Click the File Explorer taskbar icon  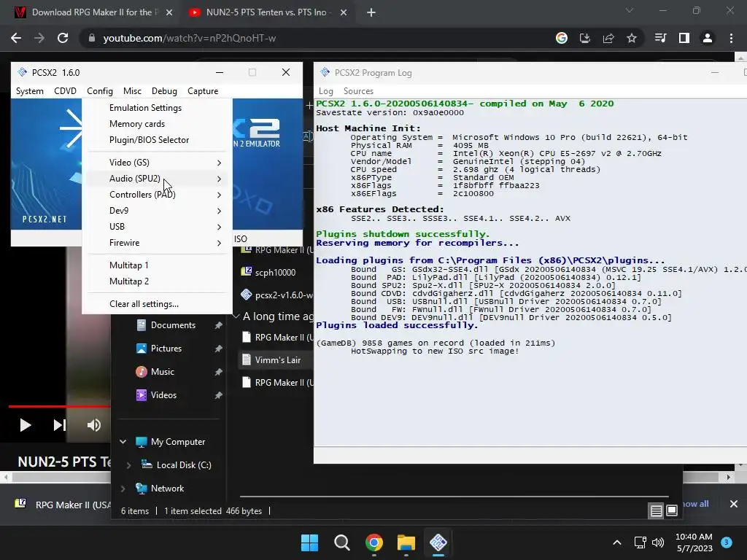click(x=406, y=542)
